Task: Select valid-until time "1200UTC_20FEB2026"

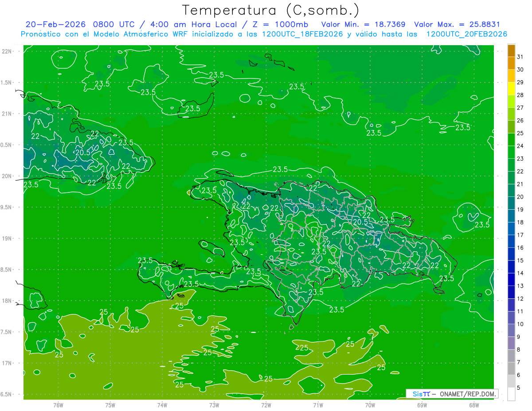Action: (467, 34)
